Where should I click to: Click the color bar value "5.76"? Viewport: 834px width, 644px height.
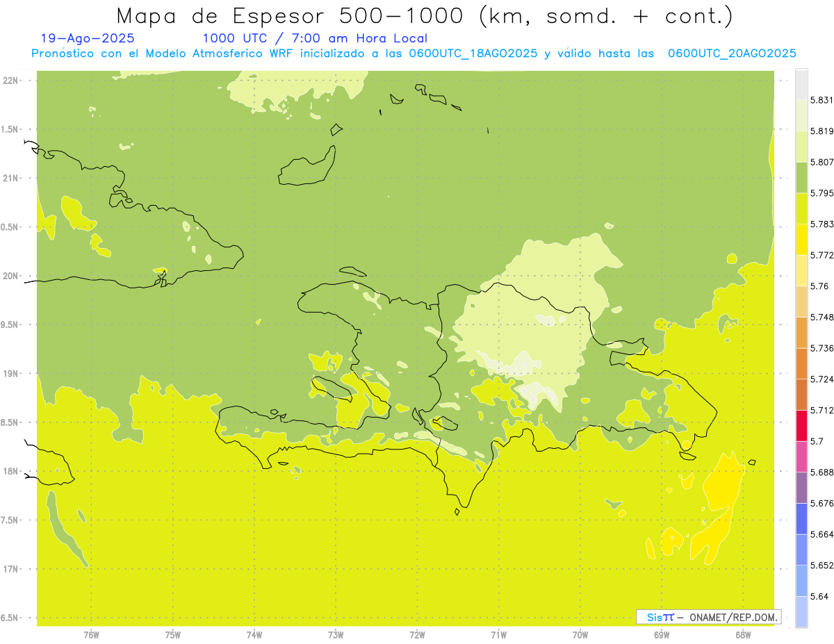coord(819,286)
